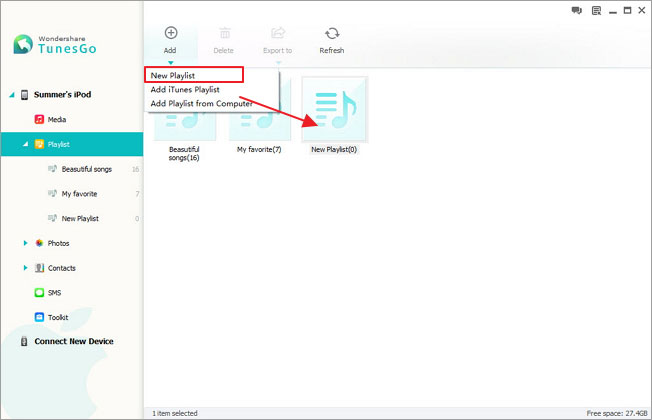Click the Export to icon

coord(278,33)
